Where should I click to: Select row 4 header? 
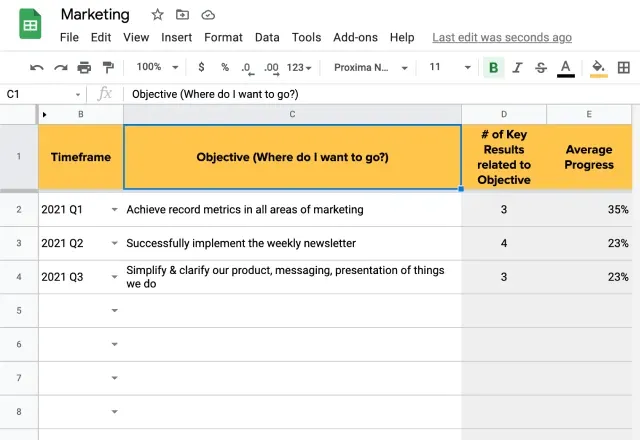[19, 277]
